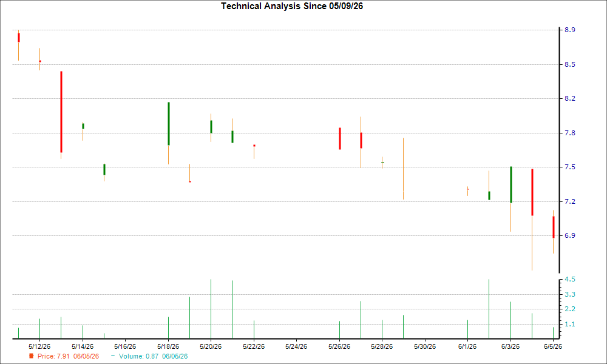Image resolution: width=607 pixels, height=364 pixels.
Task: Click the teal Volume legend dash icon
Action: coord(113,356)
